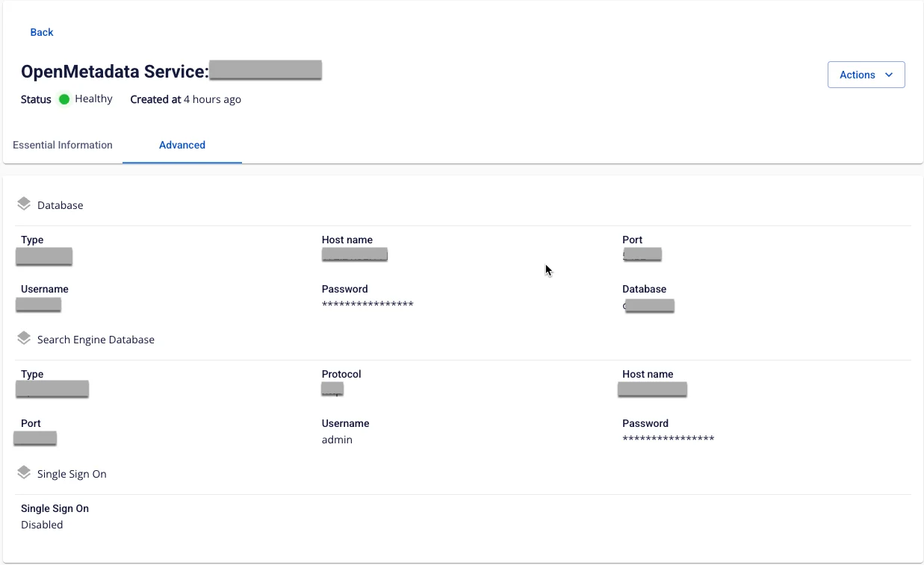Image resolution: width=924 pixels, height=565 pixels.
Task: Click the Created at 4 hours ago text
Action: [185, 99]
